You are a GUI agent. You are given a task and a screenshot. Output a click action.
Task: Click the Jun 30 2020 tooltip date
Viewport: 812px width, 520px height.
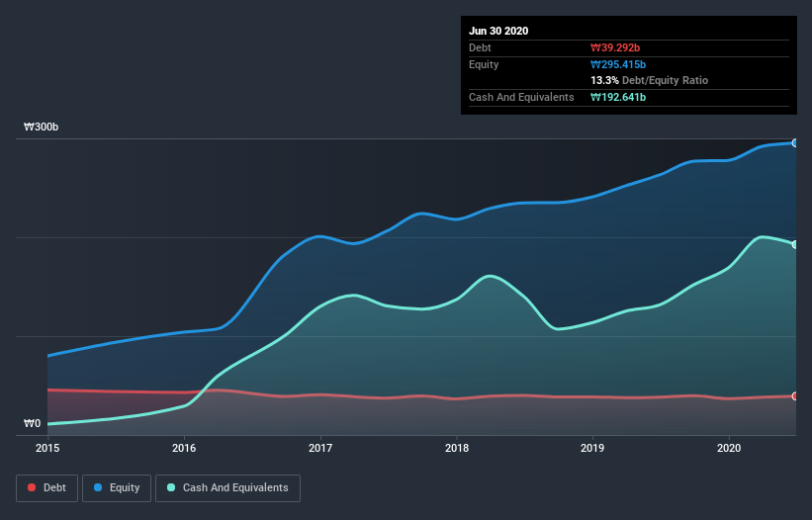point(498,31)
